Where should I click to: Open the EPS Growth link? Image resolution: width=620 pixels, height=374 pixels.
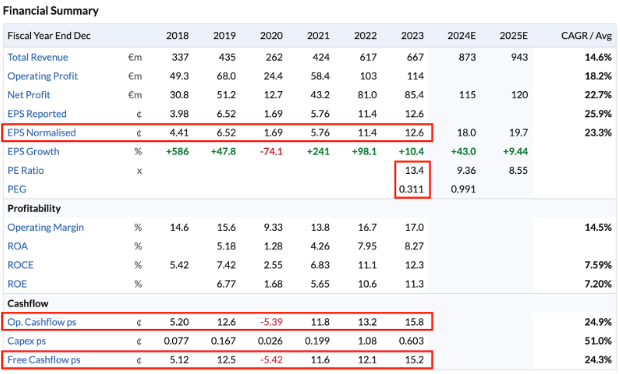click(33, 151)
